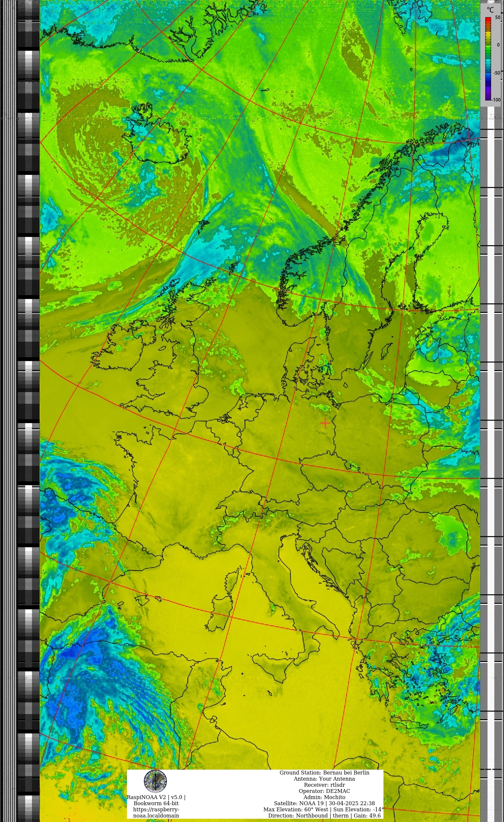Image resolution: width=504 pixels, height=822 pixels.
Task: Click the °C unit label on legend
Action: pyautogui.click(x=490, y=10)
